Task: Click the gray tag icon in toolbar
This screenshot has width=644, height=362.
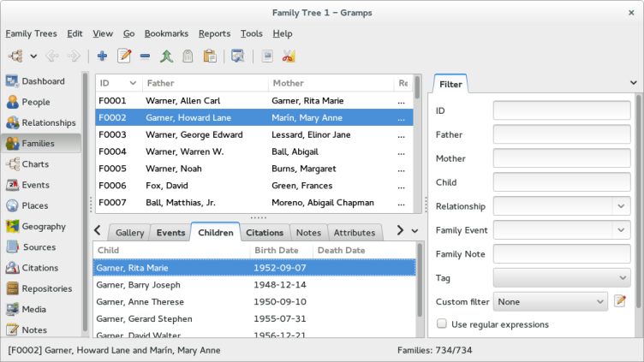Action: click(x=188, y=56)
